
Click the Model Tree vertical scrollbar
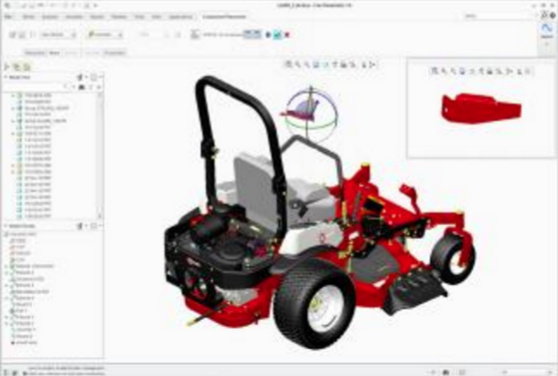click(100, 156)
